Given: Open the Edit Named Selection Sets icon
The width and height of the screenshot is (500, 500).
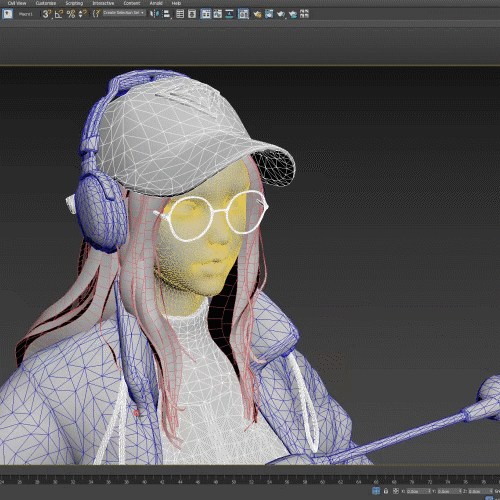Looking at the screenshot, I should pos(96,14).
